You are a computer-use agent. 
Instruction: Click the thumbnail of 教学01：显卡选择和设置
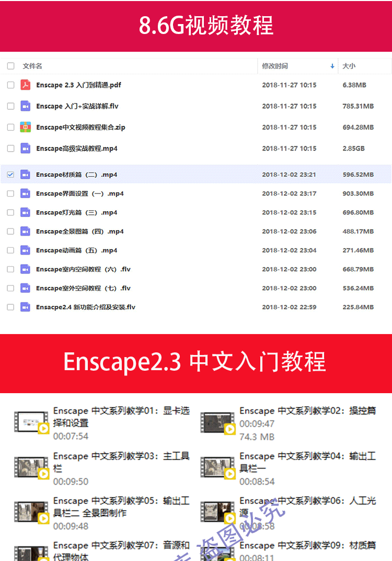31,422
